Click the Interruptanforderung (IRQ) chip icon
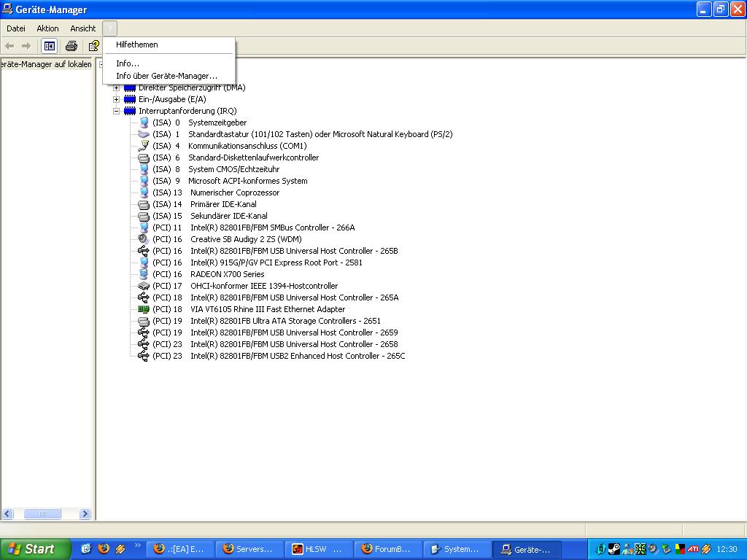Image resolution: width=747 pixels, height=560 pixels. (130, 111)
